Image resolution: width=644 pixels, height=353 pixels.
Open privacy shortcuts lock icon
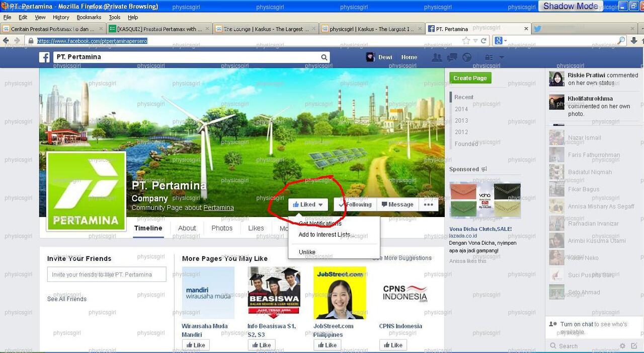(489, 57)
